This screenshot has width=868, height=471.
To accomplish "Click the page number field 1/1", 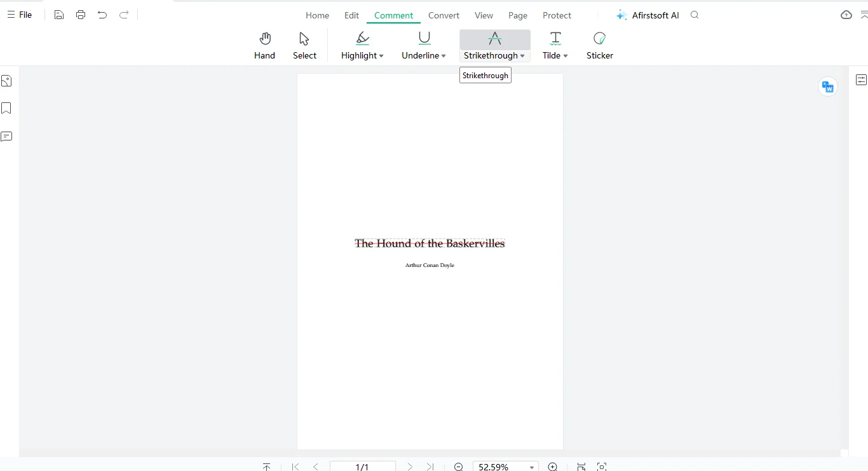I will (362, 467).
